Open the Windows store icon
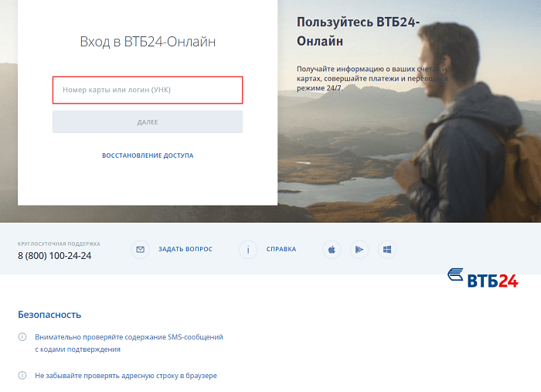Screen dimensions: 541x392 (387, 249)
